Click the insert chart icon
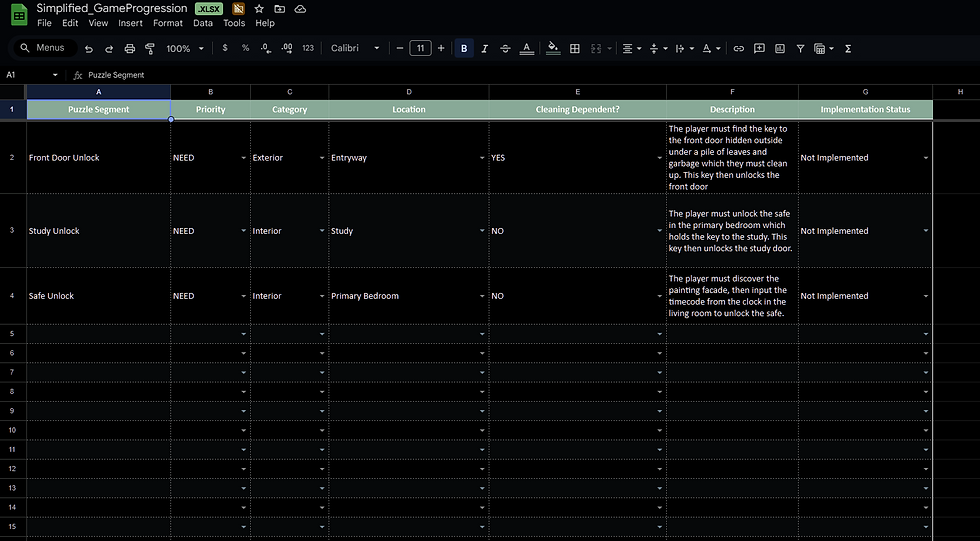This screenshot has height=541, width=980. 780,48
